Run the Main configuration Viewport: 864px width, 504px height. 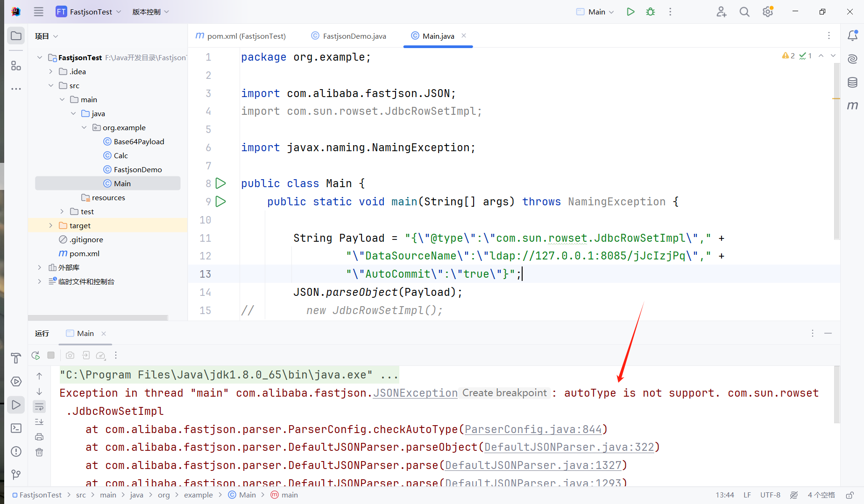pyautogui.click(x=630, y=12)
